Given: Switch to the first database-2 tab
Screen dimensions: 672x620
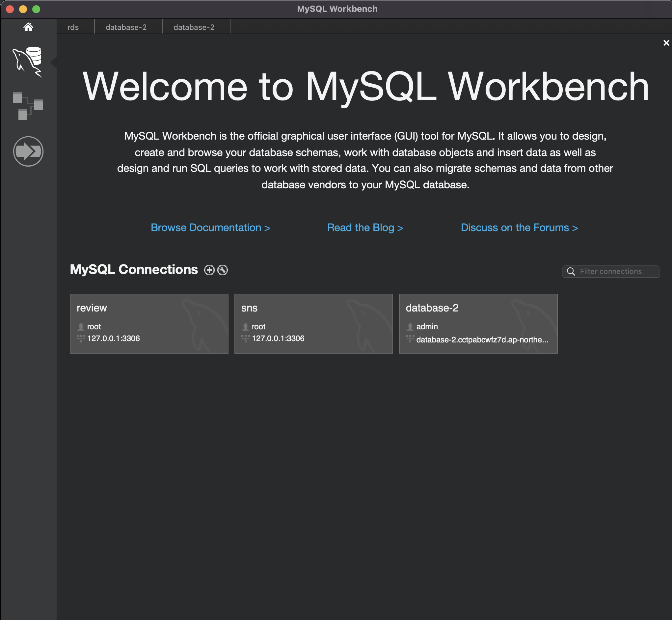Looking at the screenshot, I should pyautogui.click(x=126, y=27).
